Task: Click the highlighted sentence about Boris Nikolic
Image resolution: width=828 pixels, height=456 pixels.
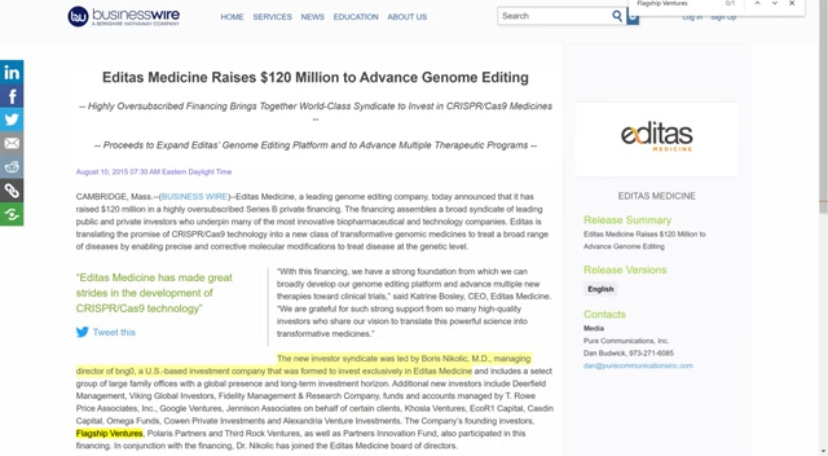Action: tap(304, 365)
